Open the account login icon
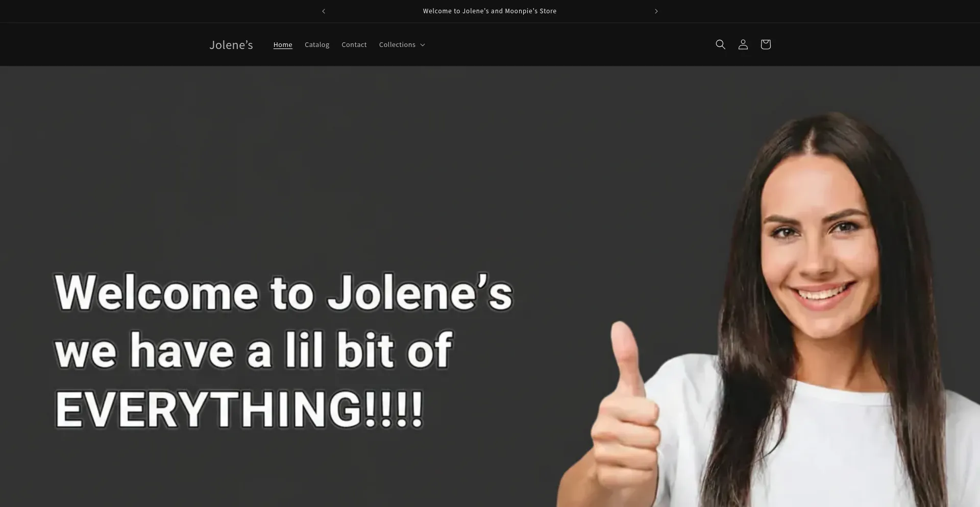This screenshot has height=507, width=980. [x=743, y=44]
